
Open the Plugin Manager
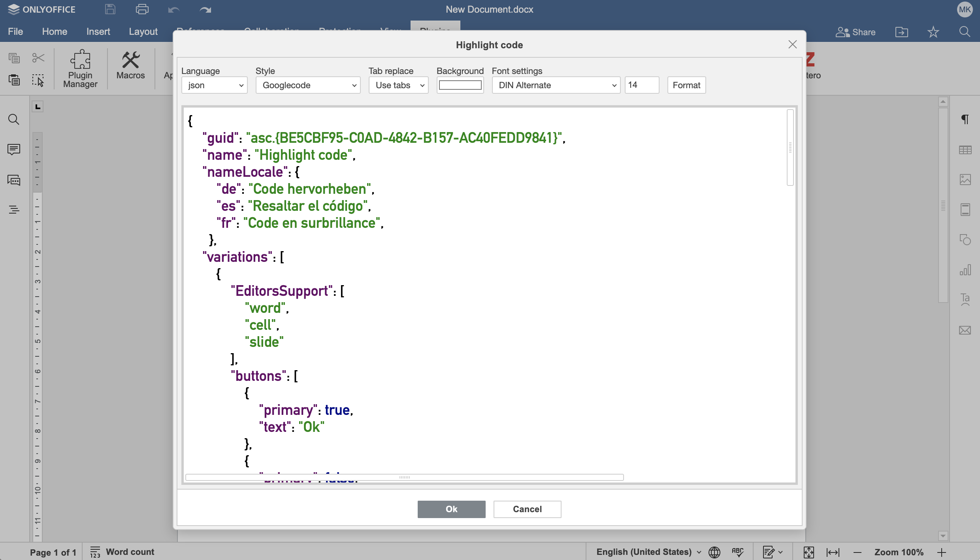pos(80,69)
